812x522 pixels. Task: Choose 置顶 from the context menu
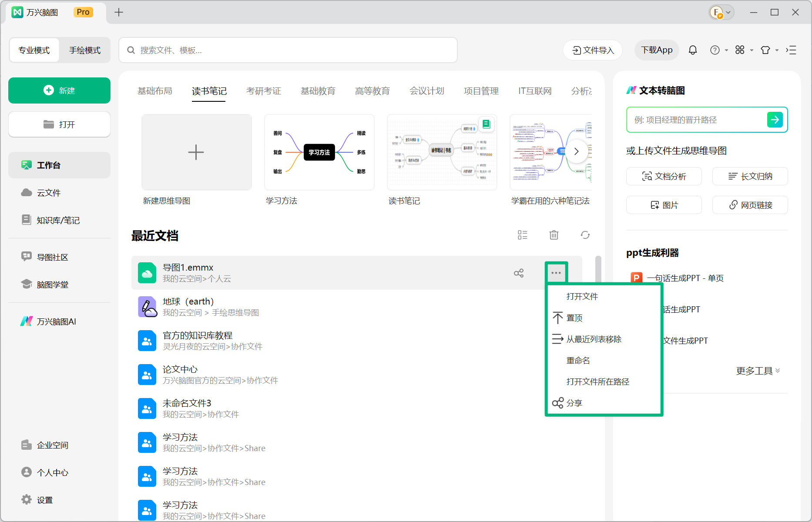pyautogui.click(x=604, y=318)
